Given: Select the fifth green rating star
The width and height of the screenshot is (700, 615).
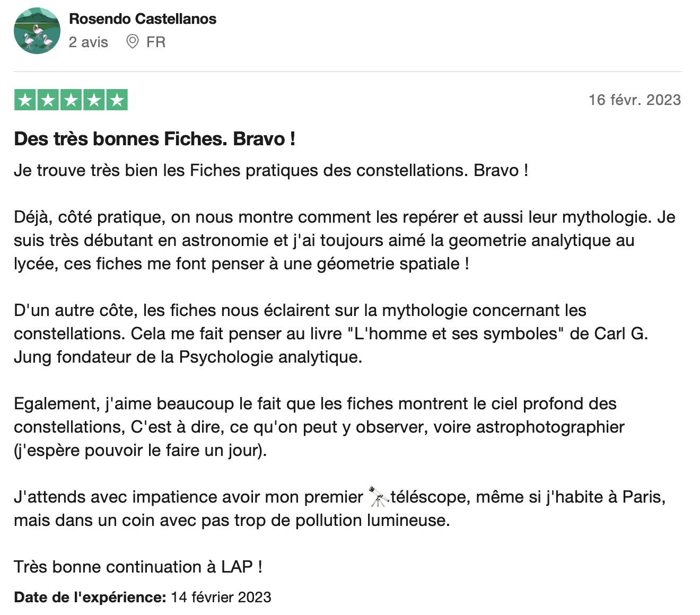Looking at the screenshot, I should coord(117,100).
